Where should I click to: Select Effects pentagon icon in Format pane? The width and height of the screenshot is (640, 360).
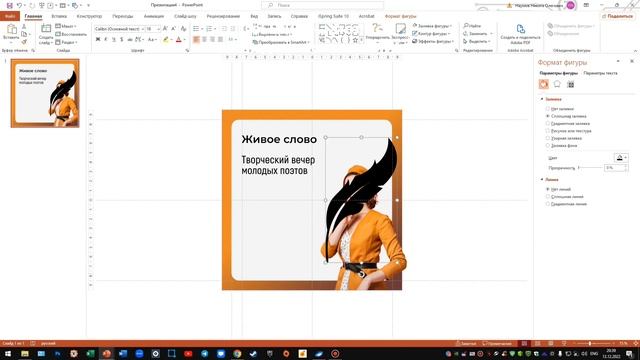557,84
